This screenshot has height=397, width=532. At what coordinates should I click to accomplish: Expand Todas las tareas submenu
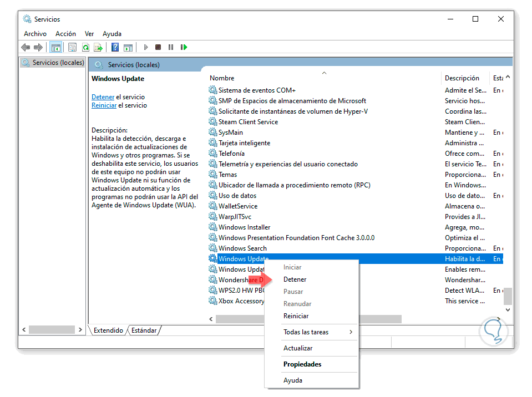311,332
